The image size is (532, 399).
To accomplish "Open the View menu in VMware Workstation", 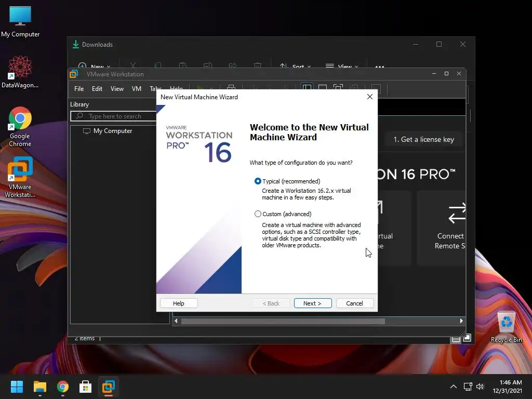I will 117,88.
